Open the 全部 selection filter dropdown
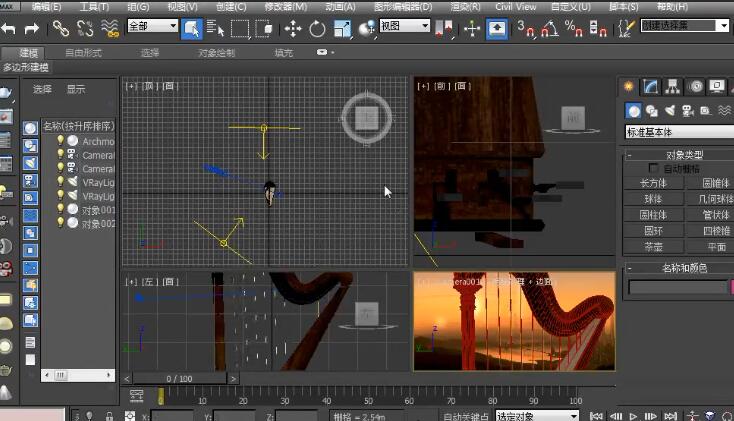 152,26
